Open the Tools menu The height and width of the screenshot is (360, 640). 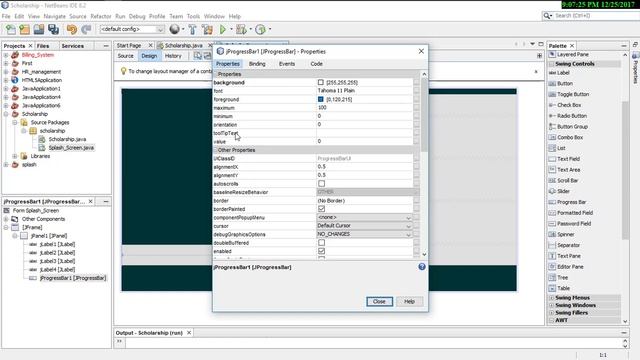[x=193, y=16]
